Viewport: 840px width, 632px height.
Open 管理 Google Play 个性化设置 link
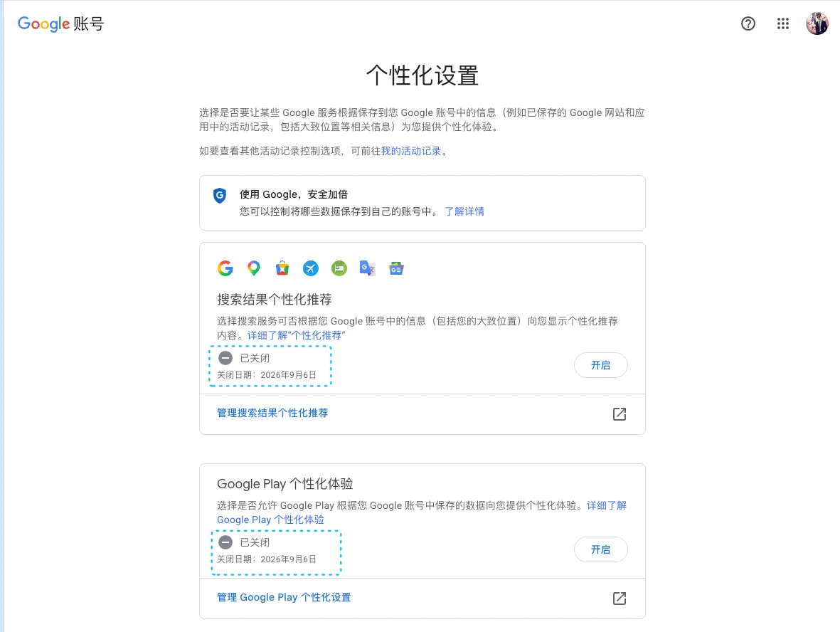pos(284,597)
